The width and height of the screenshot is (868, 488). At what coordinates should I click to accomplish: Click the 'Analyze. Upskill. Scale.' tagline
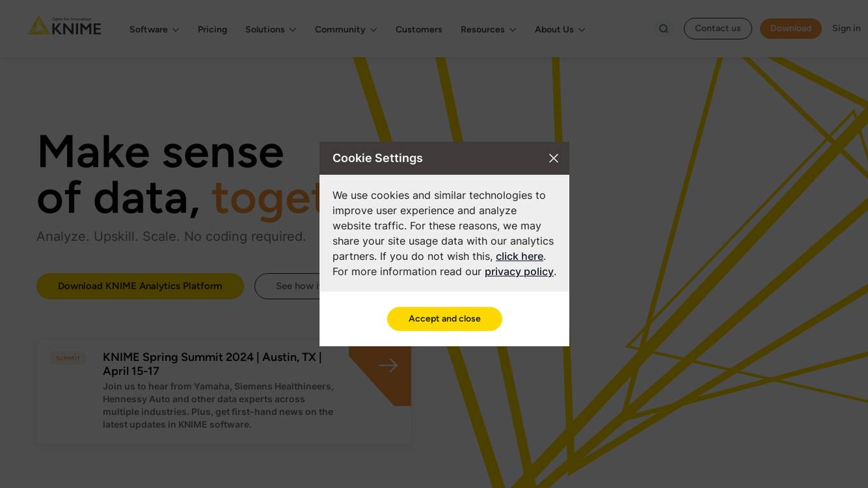(171, 236)
